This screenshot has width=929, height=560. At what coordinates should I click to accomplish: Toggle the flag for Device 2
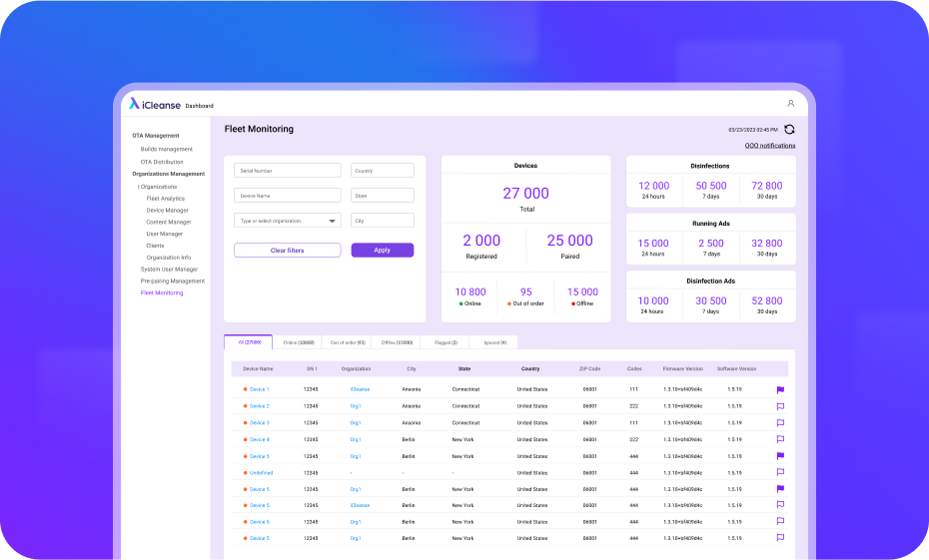pyautogui.click(x=780, y=406)
